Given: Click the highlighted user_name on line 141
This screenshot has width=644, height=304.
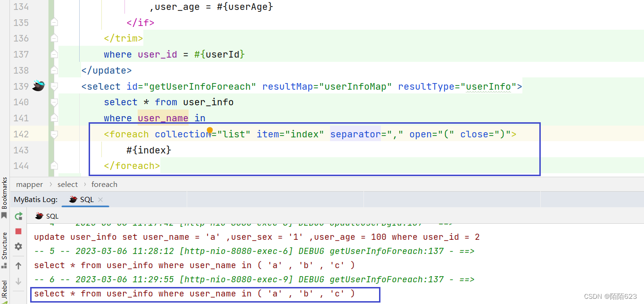Looking at the screenshot, I should tap(163, 118).
